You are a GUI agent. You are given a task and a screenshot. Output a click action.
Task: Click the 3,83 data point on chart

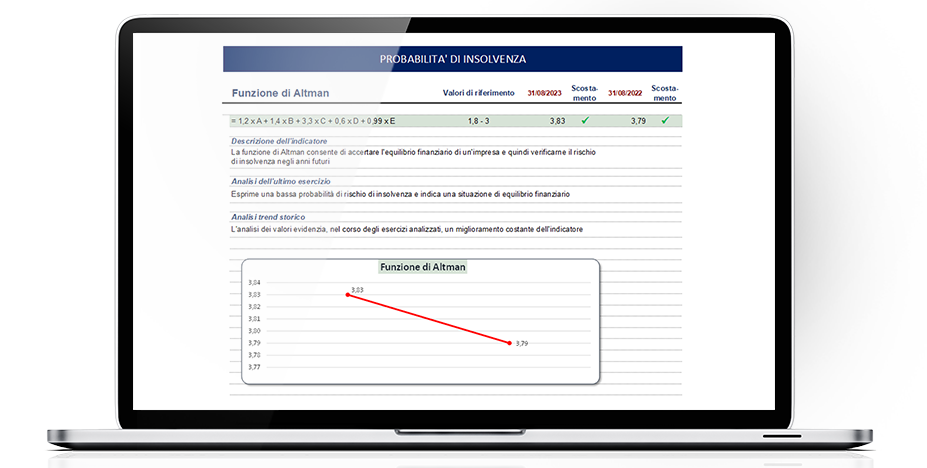(x=347, y=295)
